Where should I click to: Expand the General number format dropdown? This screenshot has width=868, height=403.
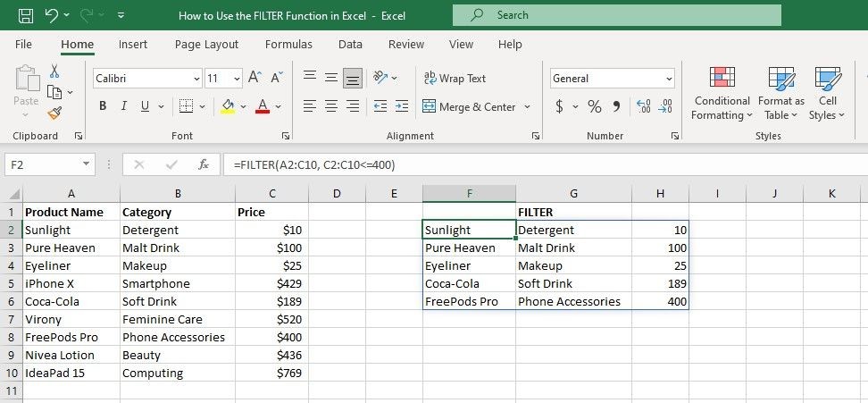click(669, 79)
